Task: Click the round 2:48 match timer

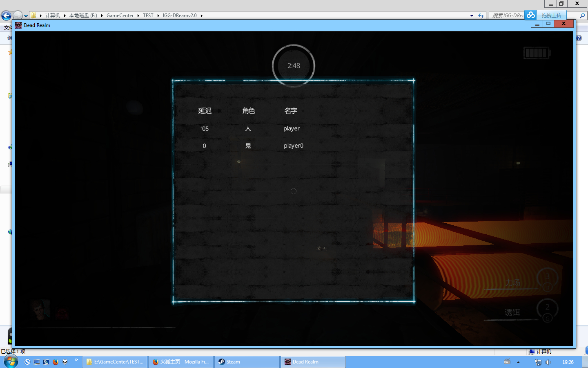Action: 294,65
